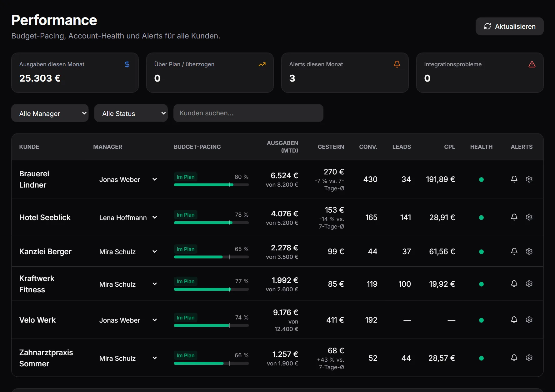Viewport: 555px width, 392px height.
Task: Select the Velo Werk customer name
Action: (37, 320)
